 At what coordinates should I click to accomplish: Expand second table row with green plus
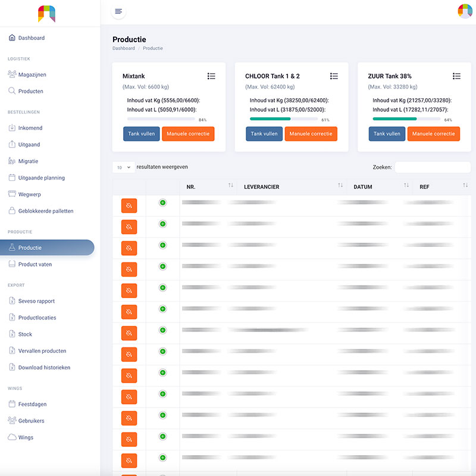click(162, 224)
